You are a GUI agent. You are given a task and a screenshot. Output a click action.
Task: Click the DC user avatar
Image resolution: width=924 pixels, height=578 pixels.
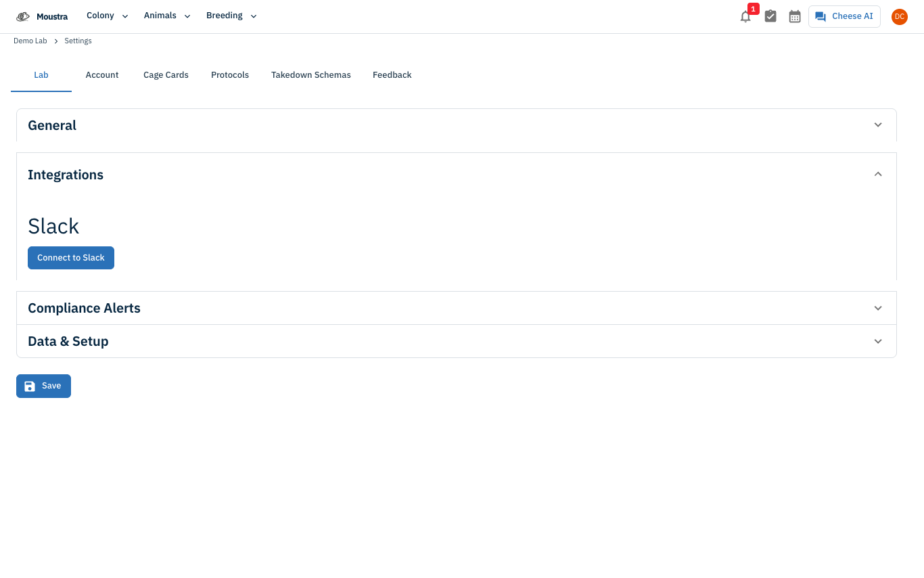900,16
